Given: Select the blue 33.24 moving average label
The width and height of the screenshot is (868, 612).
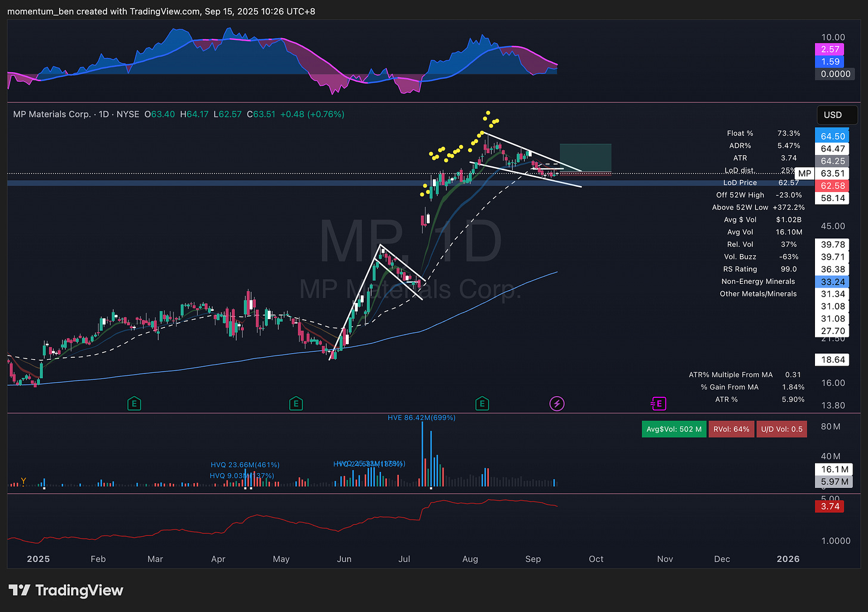Looking at the screenshot, I should click(x=832, y=282).
